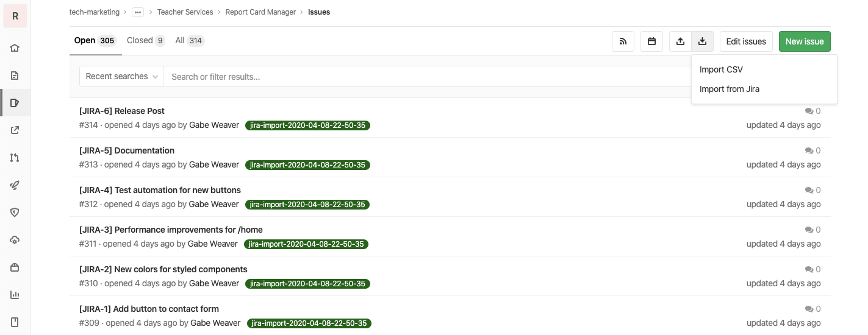The height and width of the screenshot is (335, 868).
Task: Switch to the Closed issues tab
Action: (146, 41)
